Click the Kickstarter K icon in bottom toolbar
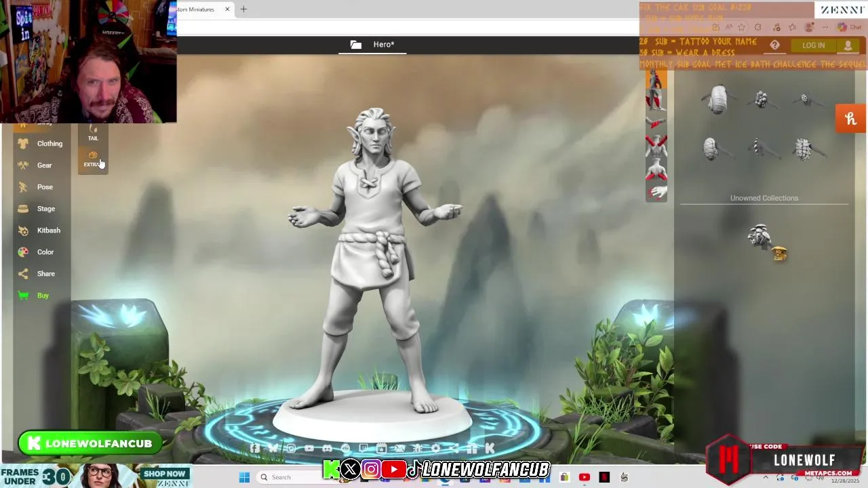The image size is (868, 488). 490,448
